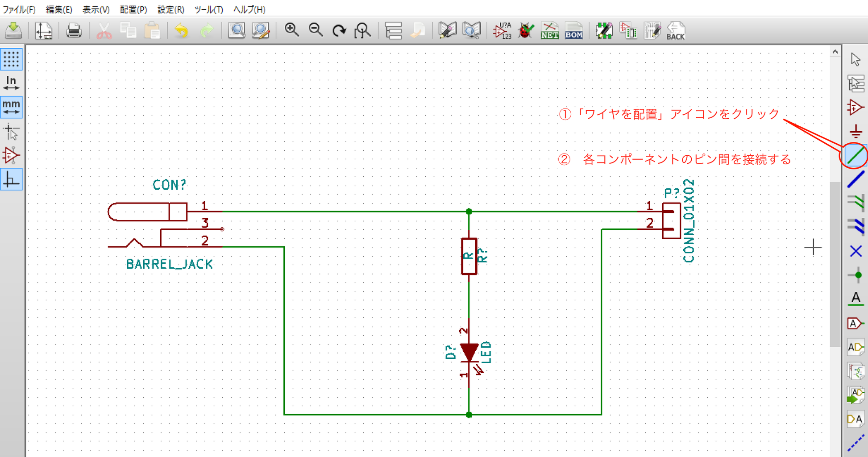
Task: Zoom in on the schematic
Action: pos(291,30)
